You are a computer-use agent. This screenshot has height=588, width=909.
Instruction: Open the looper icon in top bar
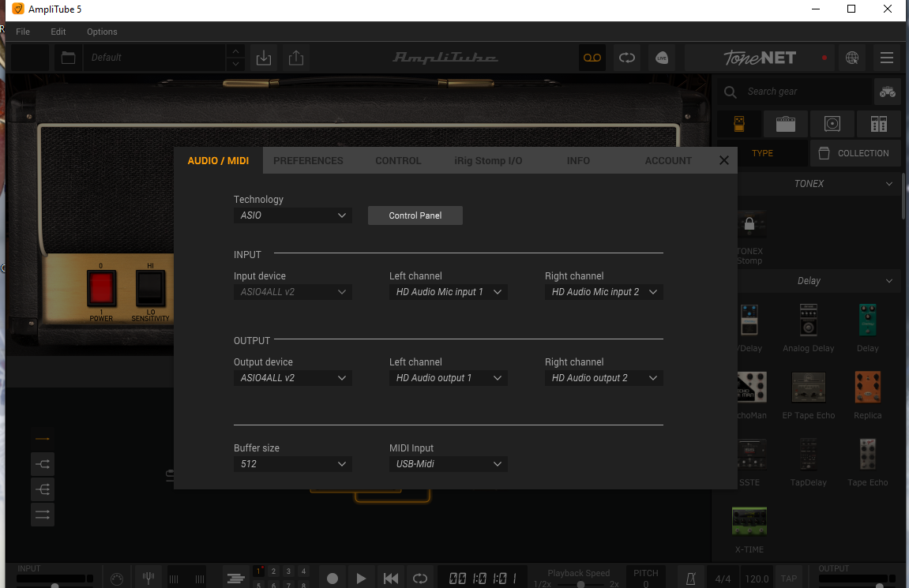click(x=627, y=58)
